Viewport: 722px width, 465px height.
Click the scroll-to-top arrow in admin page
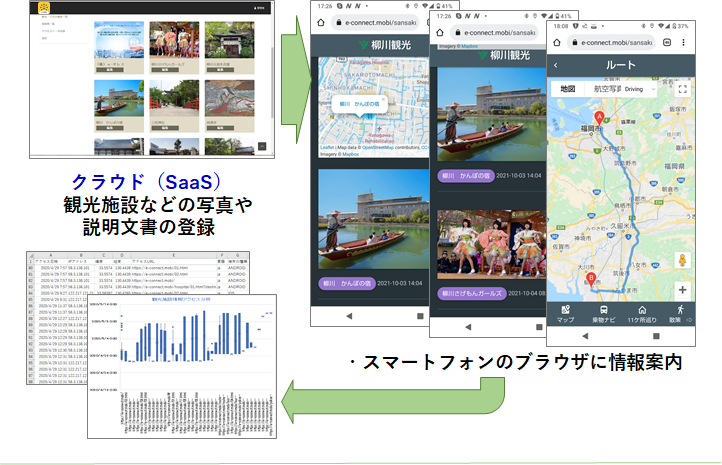point(262,146)
